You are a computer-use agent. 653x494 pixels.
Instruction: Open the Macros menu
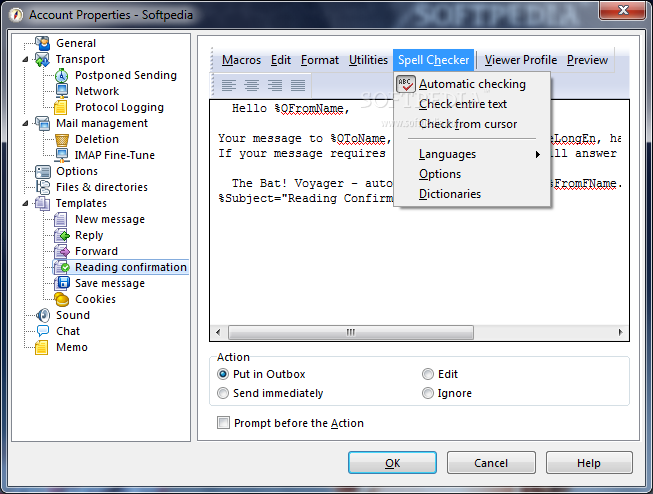click(x=242, y=60)
